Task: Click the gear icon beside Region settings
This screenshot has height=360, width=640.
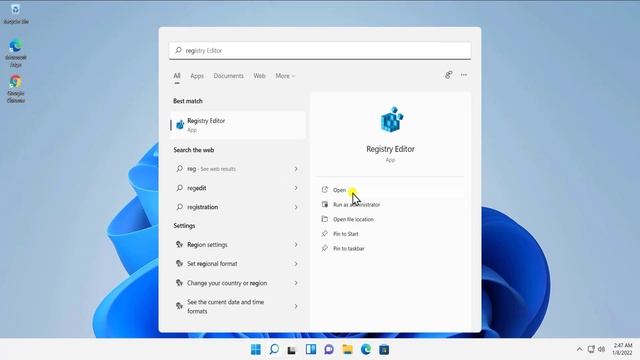Action: point(179,244)
